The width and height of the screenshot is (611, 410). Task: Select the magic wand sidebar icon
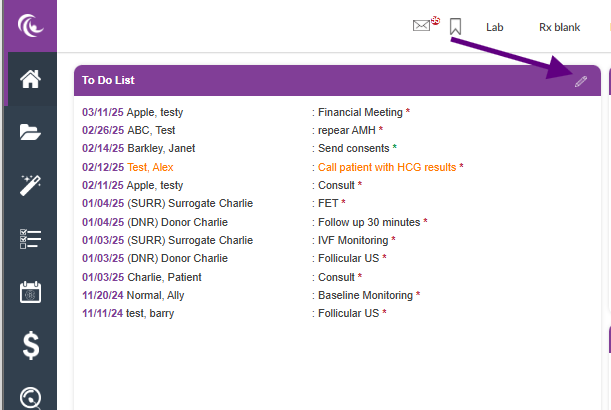coord(30,185)
